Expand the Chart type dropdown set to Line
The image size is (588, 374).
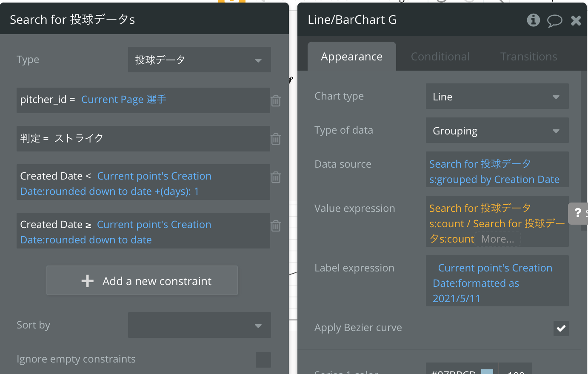pos(497,97)
